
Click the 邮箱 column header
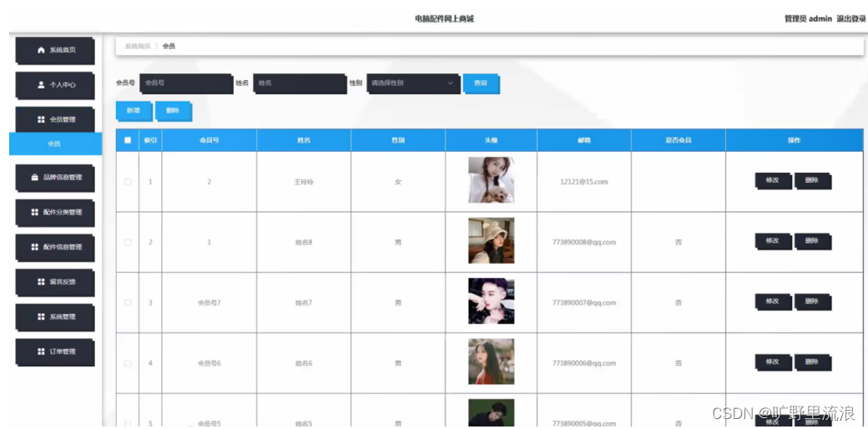(584, 140)
